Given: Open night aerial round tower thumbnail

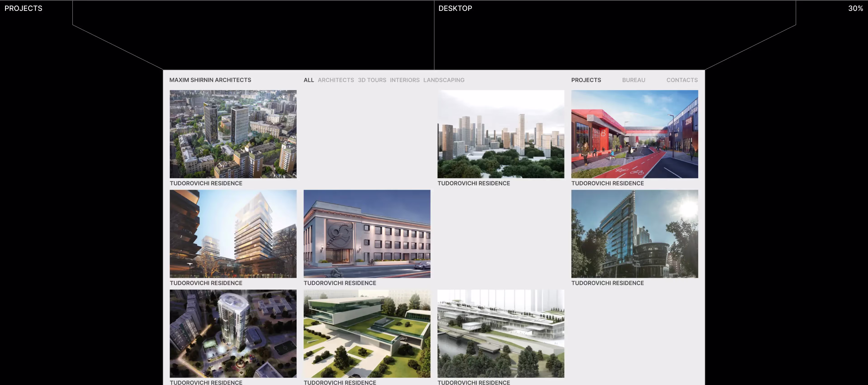Looking at the screenshot, I should point(233,333).
